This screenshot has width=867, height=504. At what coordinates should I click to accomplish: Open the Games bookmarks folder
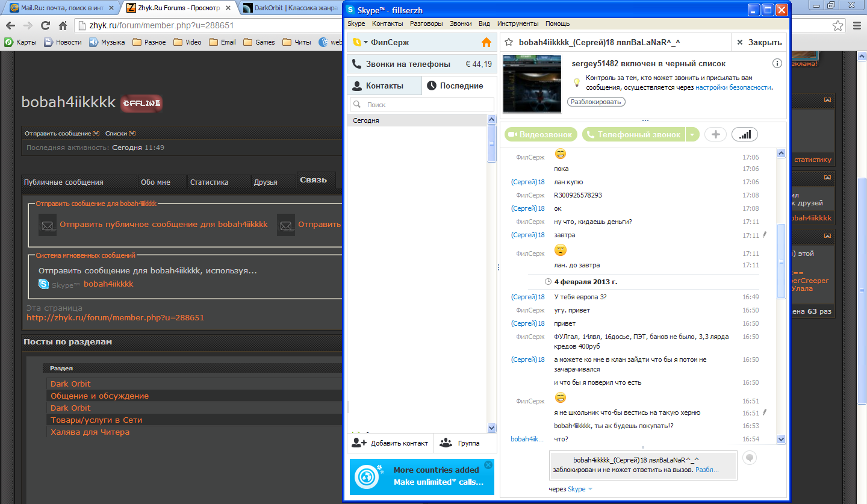(259, 42)
